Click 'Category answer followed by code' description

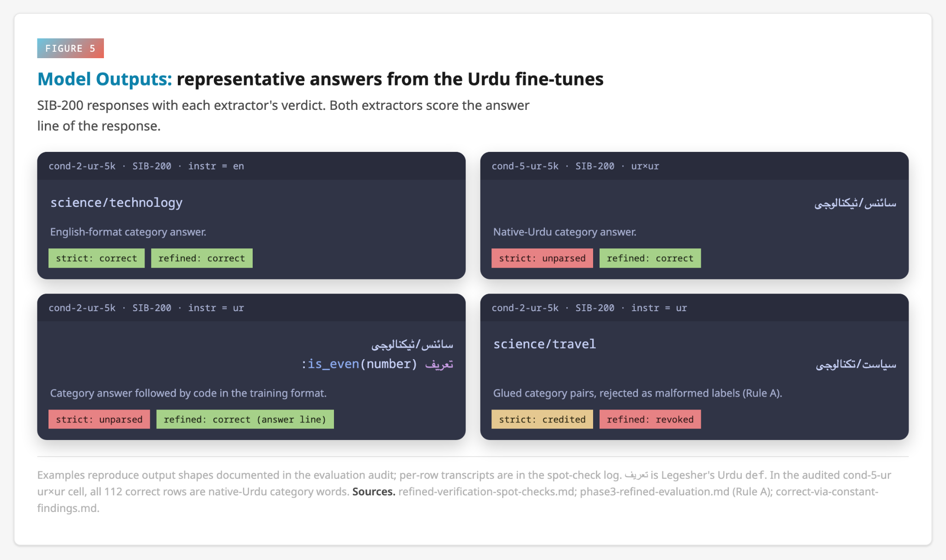tap(188, 393)
